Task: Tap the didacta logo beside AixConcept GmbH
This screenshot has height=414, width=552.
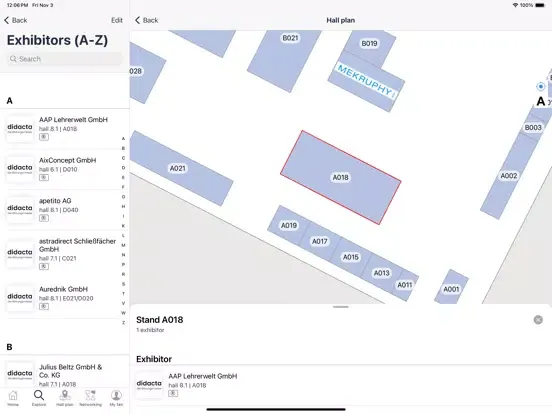Action: [x=20, y=169]
